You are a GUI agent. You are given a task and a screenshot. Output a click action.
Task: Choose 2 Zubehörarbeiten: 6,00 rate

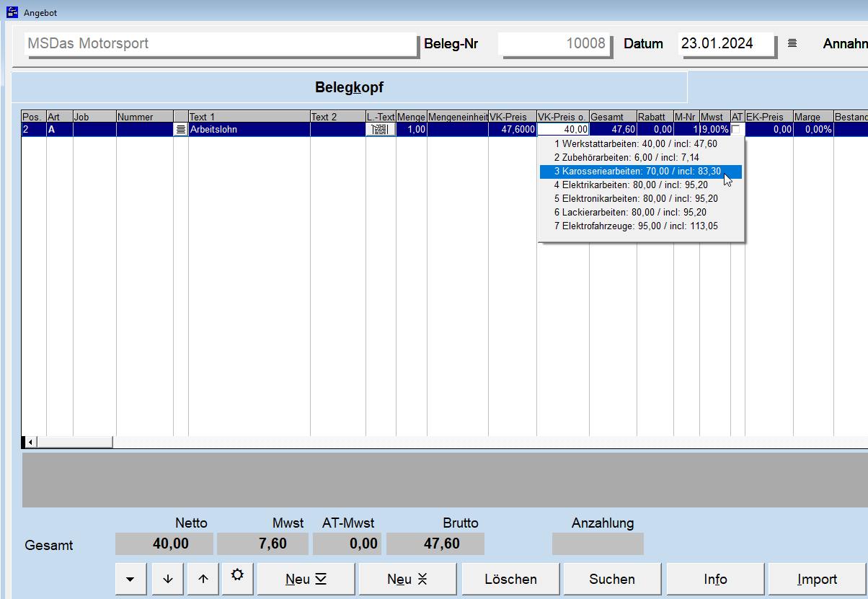point(641,158)
